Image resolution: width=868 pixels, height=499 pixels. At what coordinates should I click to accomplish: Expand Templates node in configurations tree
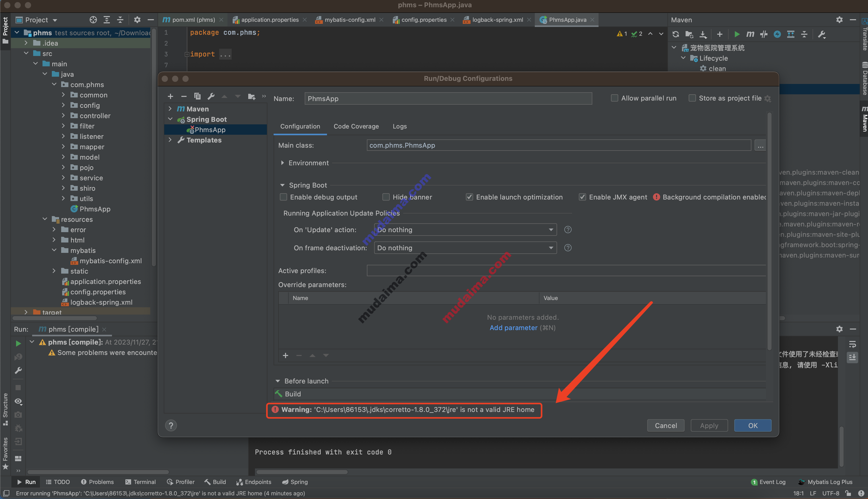tap(170, 140)
